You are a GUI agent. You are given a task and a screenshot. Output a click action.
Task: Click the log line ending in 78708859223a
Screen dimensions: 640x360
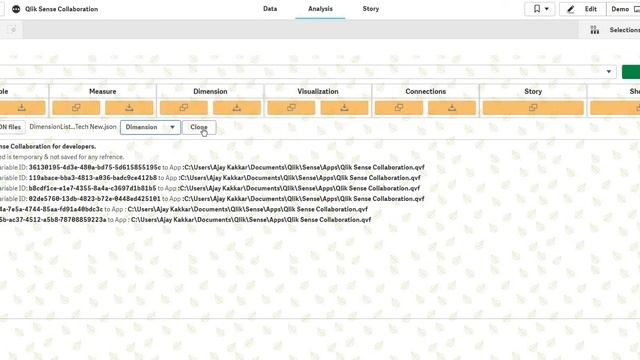(x=185, y=220)
